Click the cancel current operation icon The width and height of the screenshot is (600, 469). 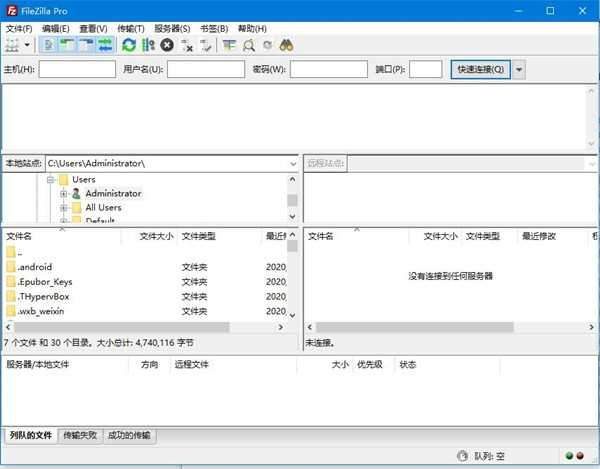pos(167,45)
